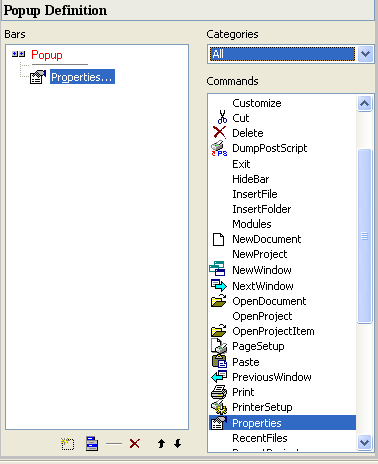Move selected item down with arrow
The image size is (378, 464).
tap(178, 444)
